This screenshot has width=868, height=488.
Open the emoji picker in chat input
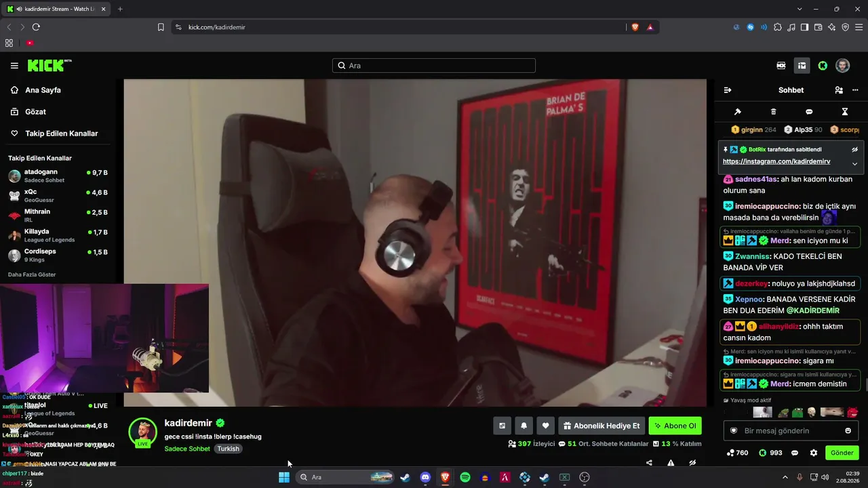click(848, 430)
